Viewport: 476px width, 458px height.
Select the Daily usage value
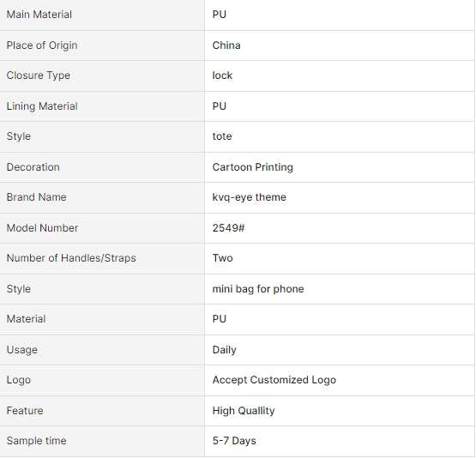(x=224, y=350)
